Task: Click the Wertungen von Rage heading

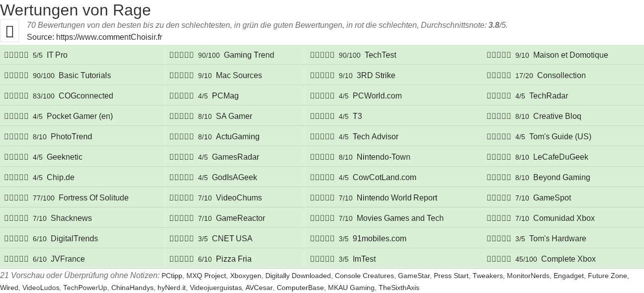Action: (76, 10)
